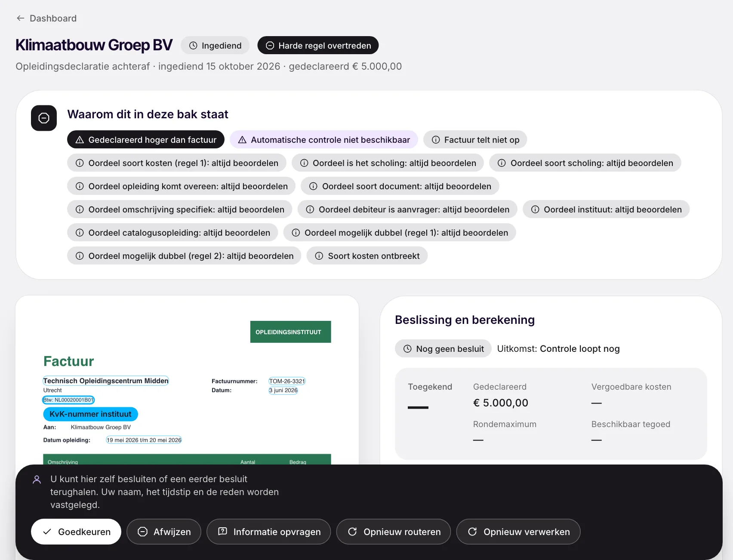This screenshot has width=733, height=560.
Task: Click the Harde regel overtreden badge
Action: click(318, 45)
